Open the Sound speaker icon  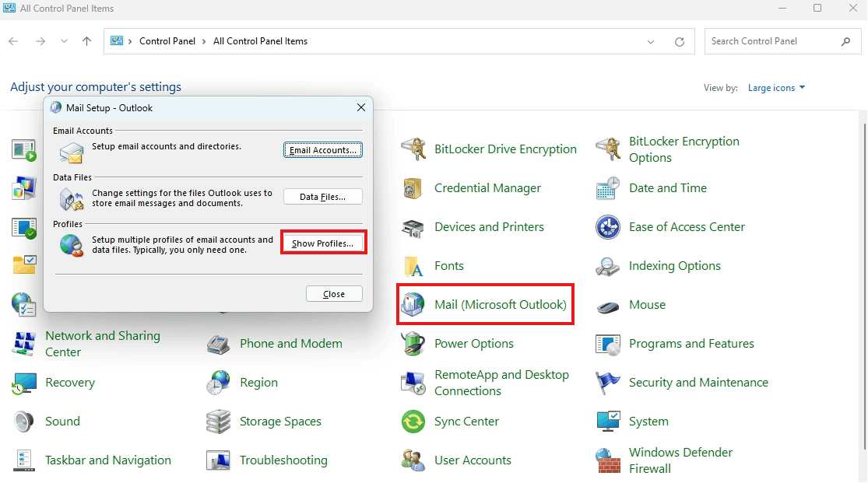tap(24, 422)
